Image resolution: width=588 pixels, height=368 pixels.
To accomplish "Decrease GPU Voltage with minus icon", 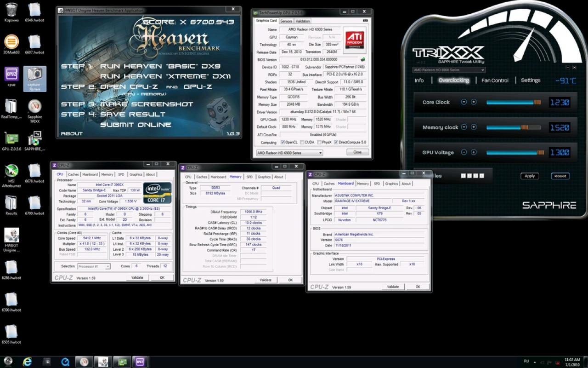I will click(x=464, y=152).
